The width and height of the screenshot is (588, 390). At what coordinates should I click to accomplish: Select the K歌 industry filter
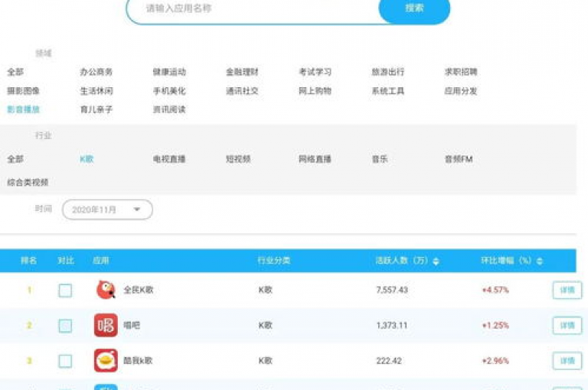point(87,159)
